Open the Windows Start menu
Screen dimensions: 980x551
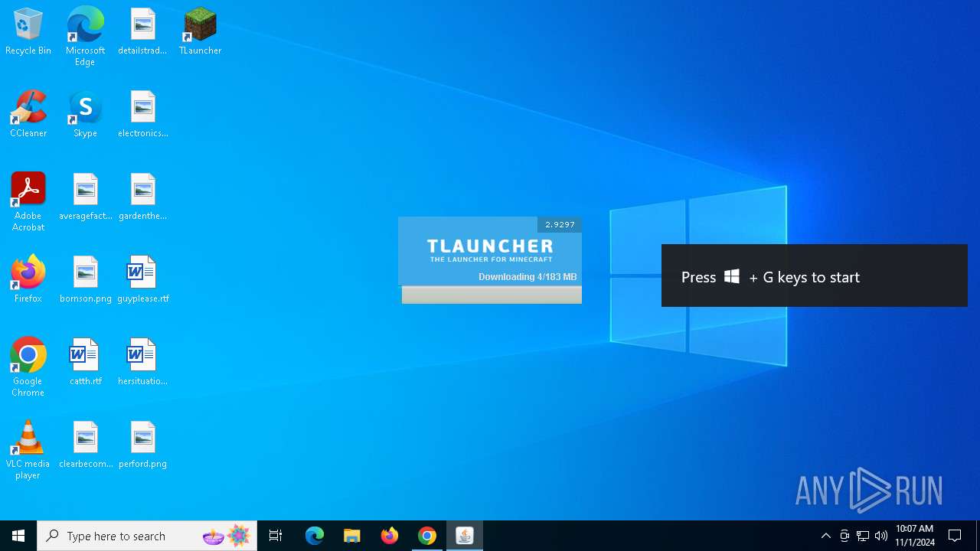(x=18, y=536)
